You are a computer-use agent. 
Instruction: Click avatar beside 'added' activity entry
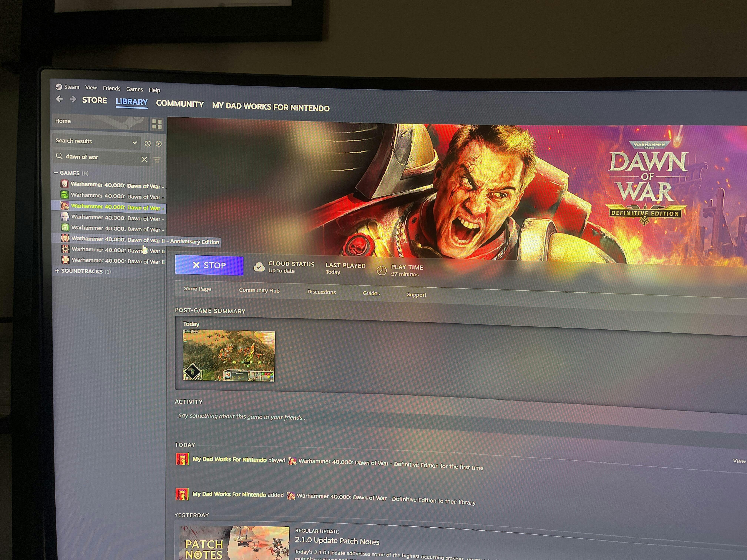pos(182,494)
